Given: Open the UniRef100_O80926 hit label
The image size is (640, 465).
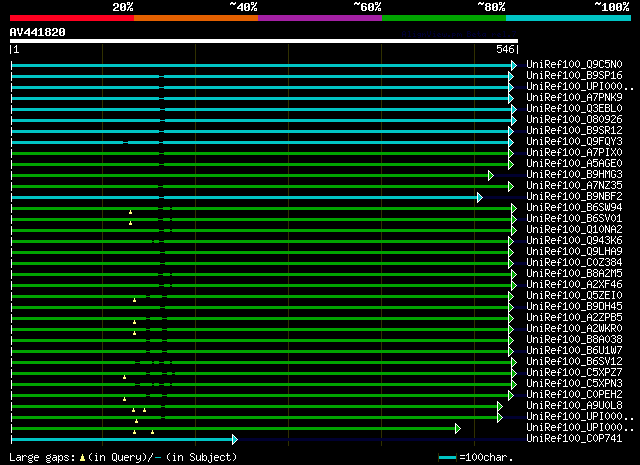Looking at the screenshot, I should [x=574, y=120].
